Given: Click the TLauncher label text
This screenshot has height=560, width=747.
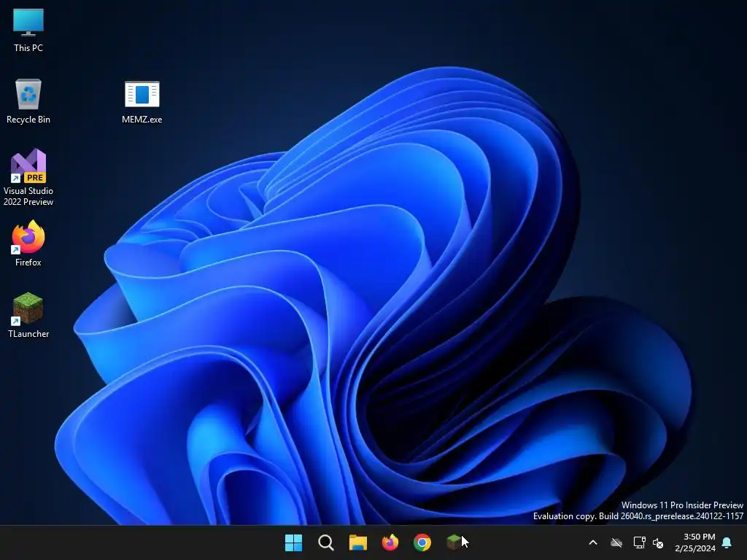Looking at the screenshot, I should point(28,334).
